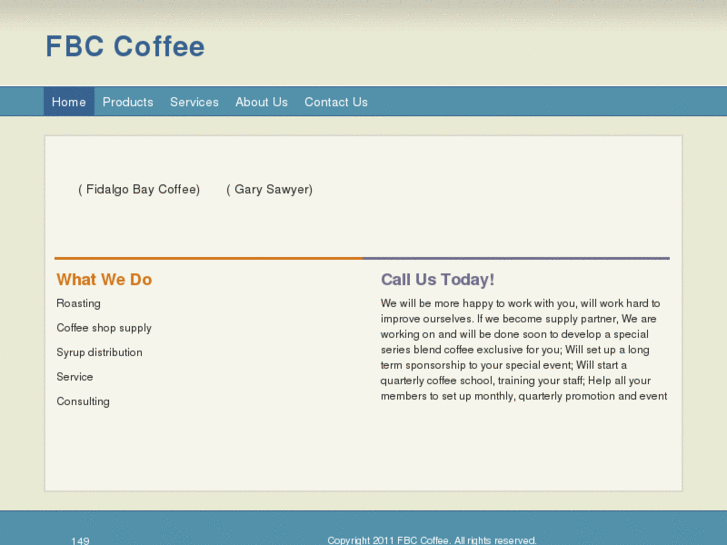
Task: Click the Roasting list item
Action: (x=78, y=303)
